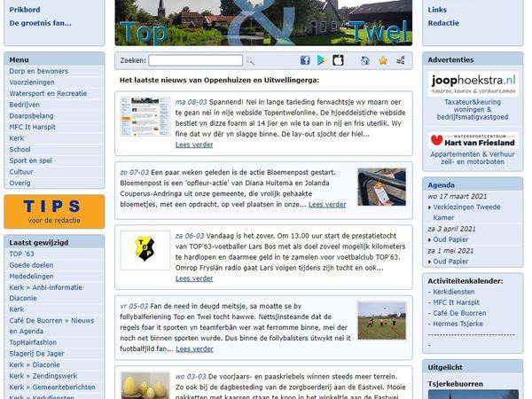Click Lees verder in follybal article
This screenshot has width=532, height=399.
pyautogui.click(x=194, y=348)
